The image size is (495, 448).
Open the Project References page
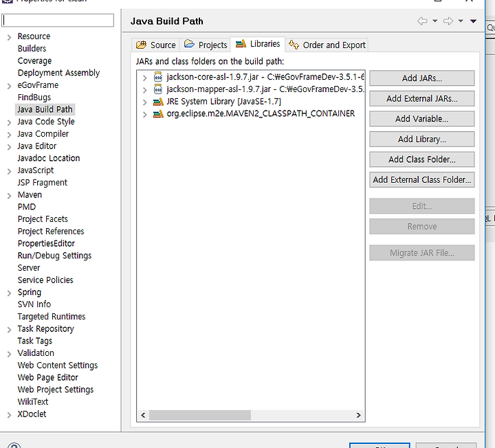51,232
